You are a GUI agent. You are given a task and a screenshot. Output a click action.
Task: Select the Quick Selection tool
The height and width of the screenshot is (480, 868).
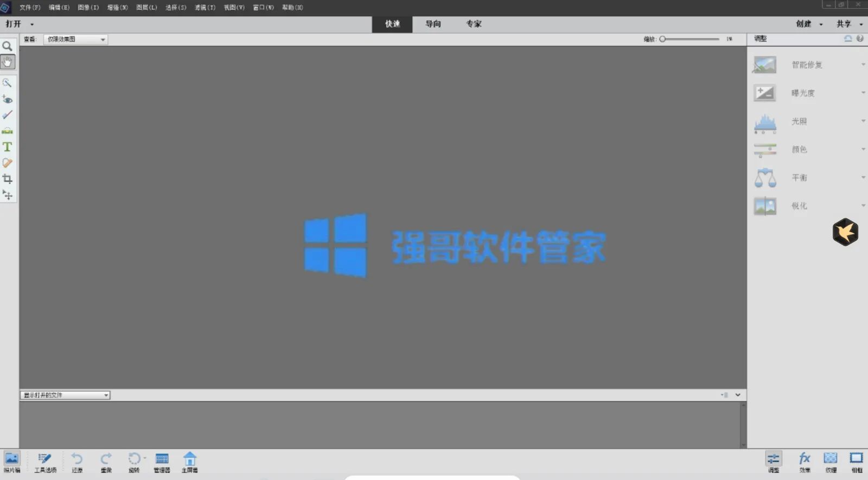click(x=7, y=83)
